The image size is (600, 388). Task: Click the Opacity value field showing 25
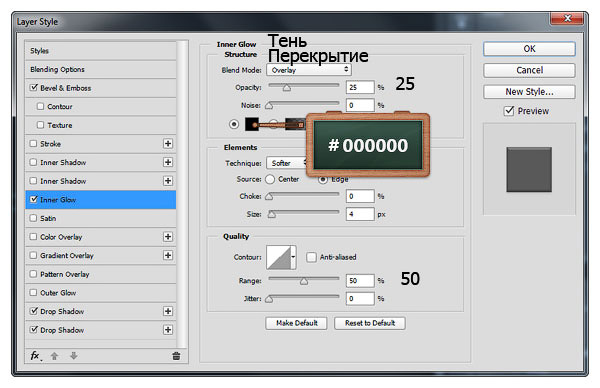coord(360,87)
